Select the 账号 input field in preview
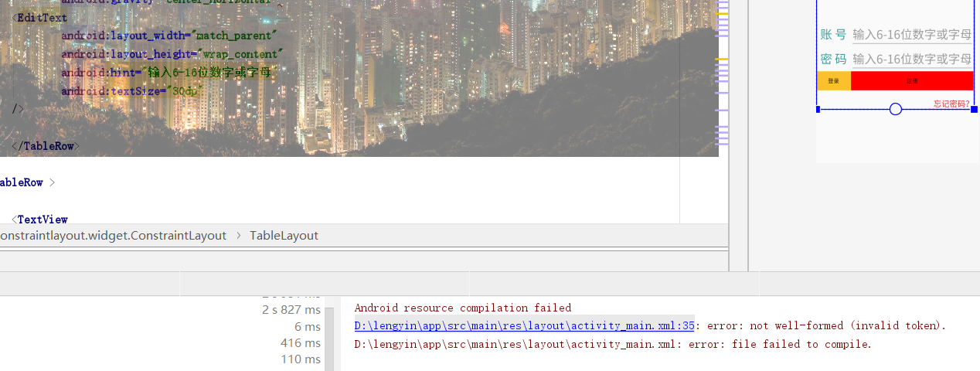 912,35
